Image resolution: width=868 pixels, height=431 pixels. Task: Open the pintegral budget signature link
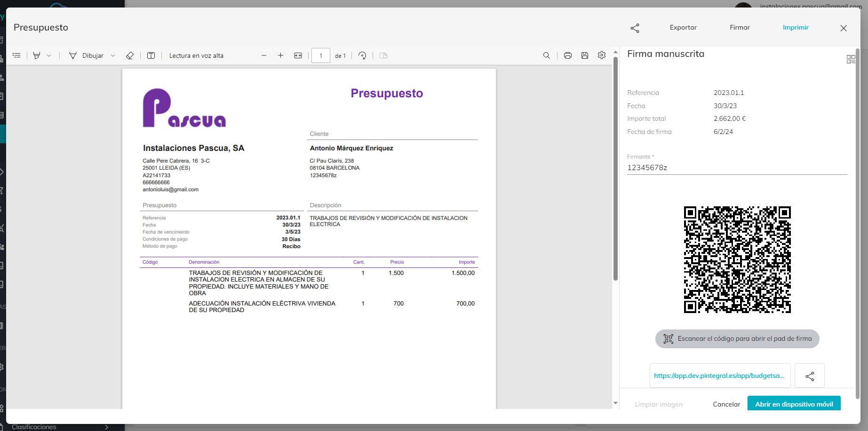click(719, 376)
